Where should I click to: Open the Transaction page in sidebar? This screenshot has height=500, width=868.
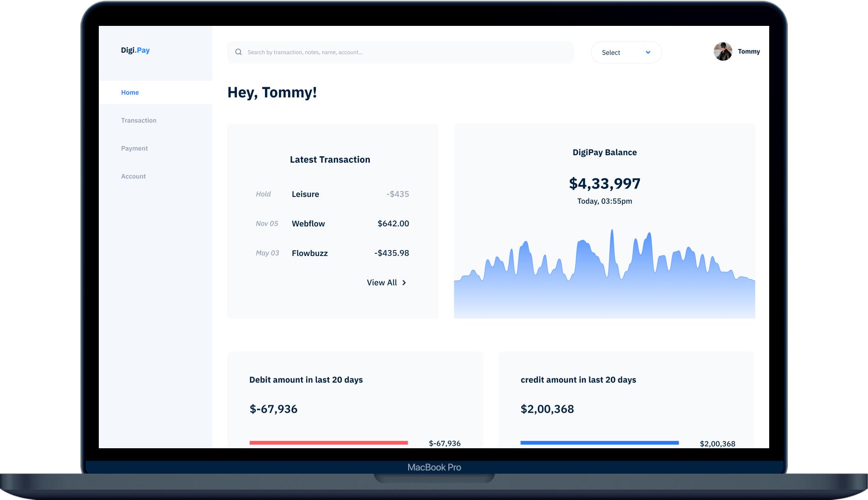tap(139, 121)
